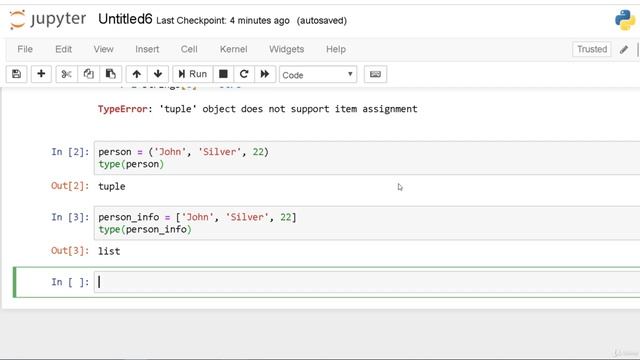The height and width of the screenshot is (360, 640).
Task: Select the In [3]: prompt
Action: 70,217
